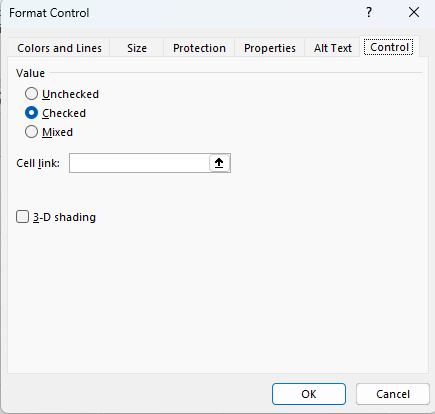The height and width of the screenshot is (414, 435).
Task: Confirm with the OK button
Action: (x=309, y=394)
